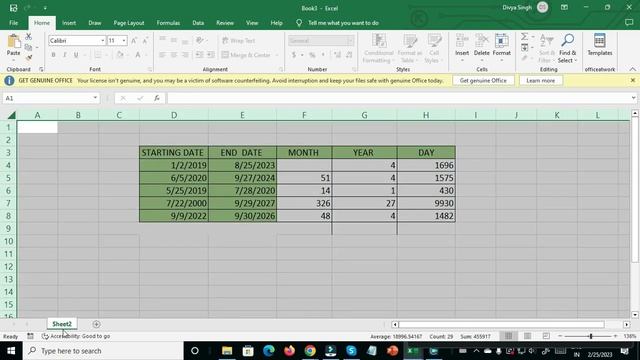Toggle Wrap Text
640x360 pixels.
tap(239, 40)
